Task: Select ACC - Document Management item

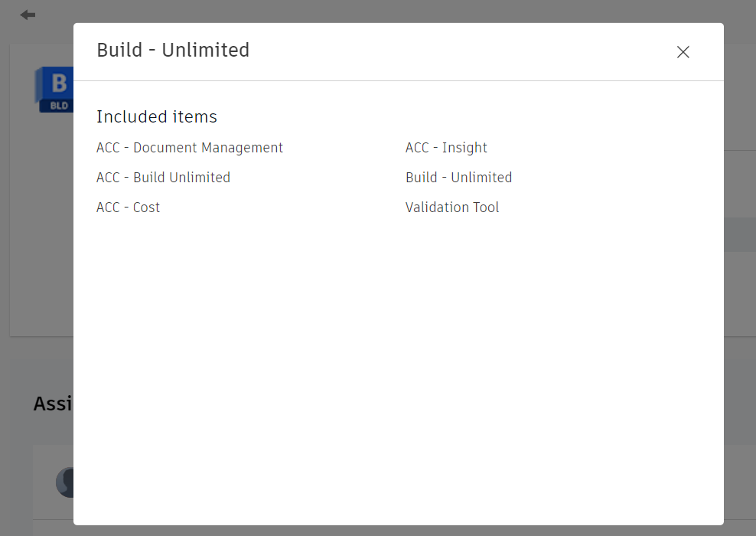Action: click(190, 148)
